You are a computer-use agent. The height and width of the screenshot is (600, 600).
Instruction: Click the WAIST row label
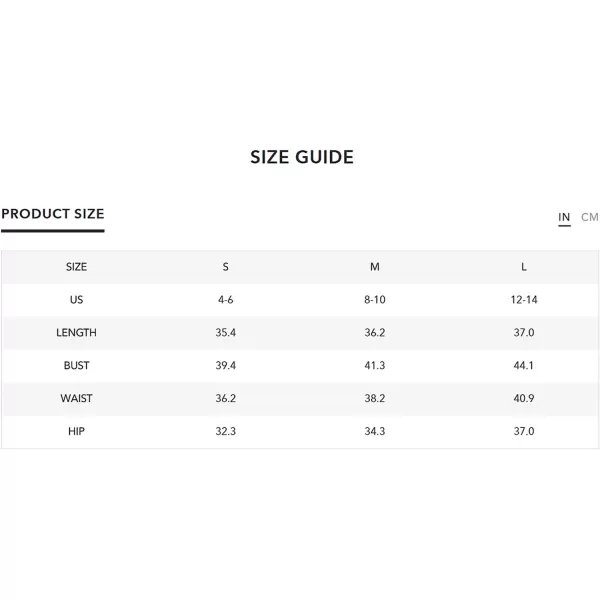pos(76,398)
